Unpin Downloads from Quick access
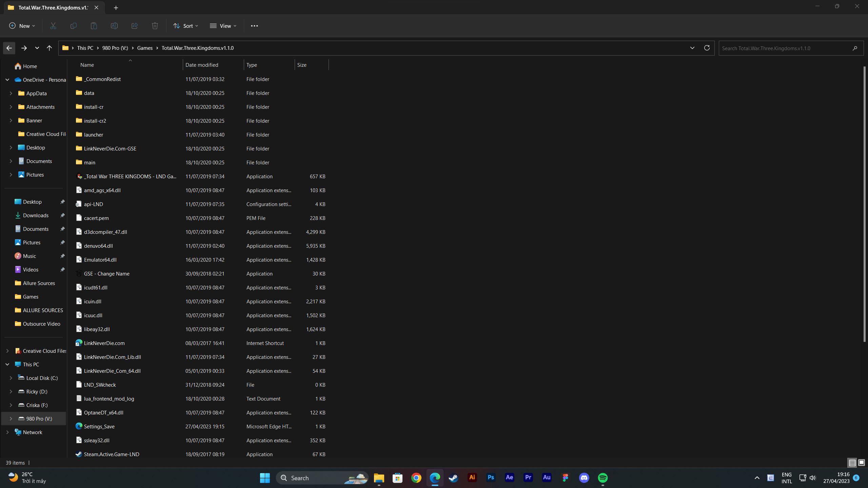This screenshot has height=488, width=868. click(62, 216)
